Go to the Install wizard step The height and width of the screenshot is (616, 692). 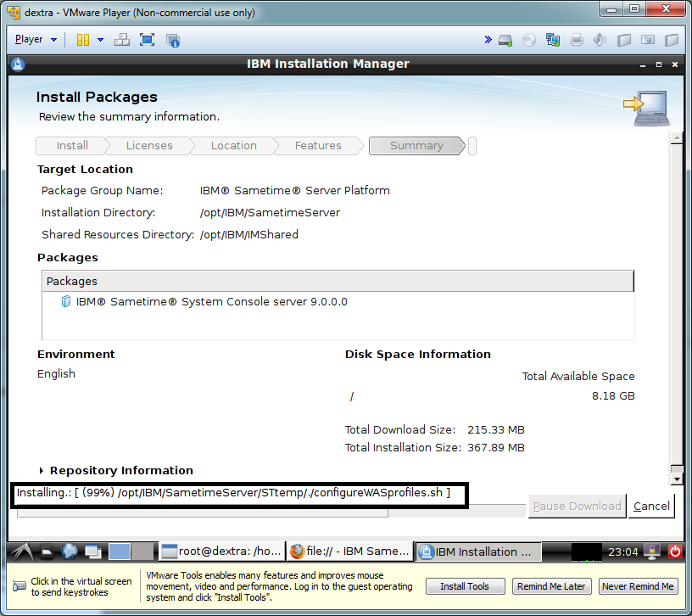click(72, 146)
